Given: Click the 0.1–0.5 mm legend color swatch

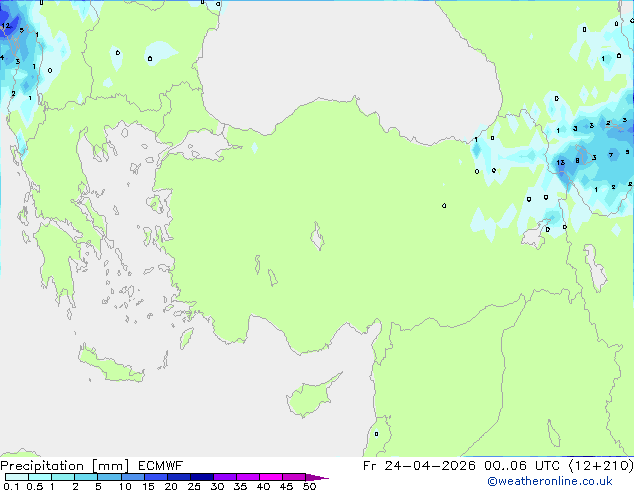Looking at the screenshot, I should (x=17, y=477).
